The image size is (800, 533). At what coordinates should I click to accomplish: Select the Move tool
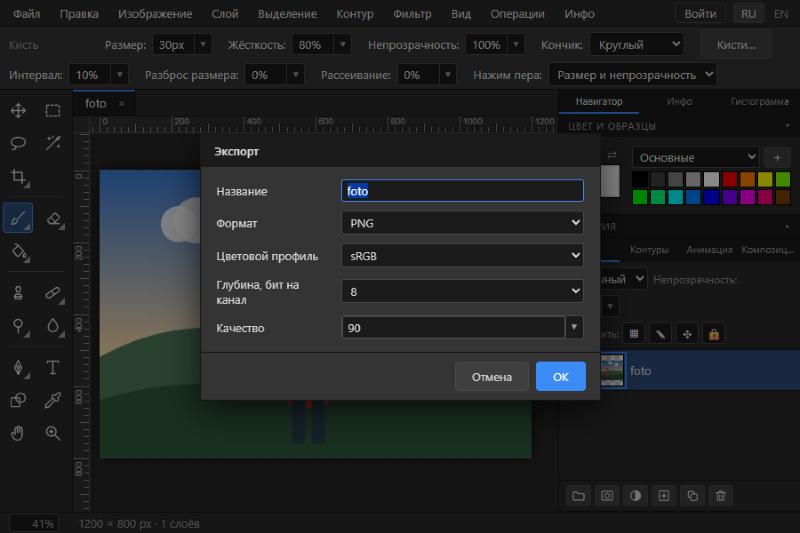18,111
